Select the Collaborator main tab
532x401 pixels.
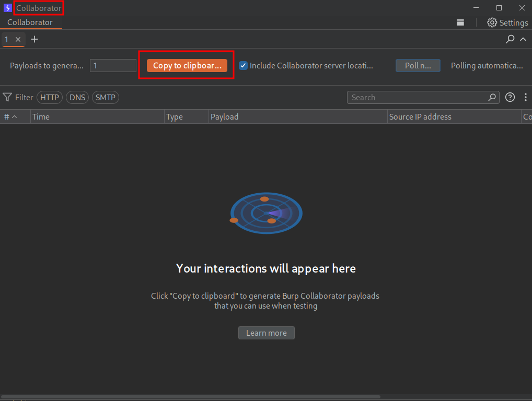click(30, 22)
